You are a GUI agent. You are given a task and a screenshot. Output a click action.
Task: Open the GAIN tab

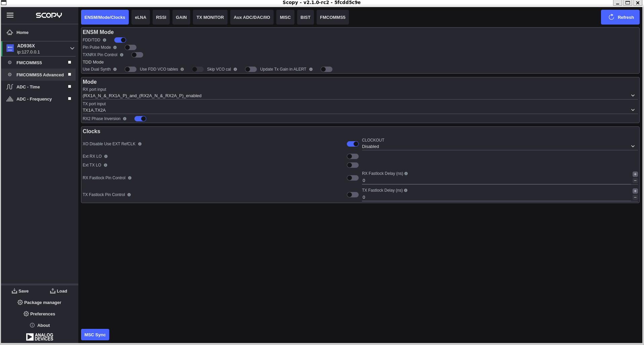[181, 17]
